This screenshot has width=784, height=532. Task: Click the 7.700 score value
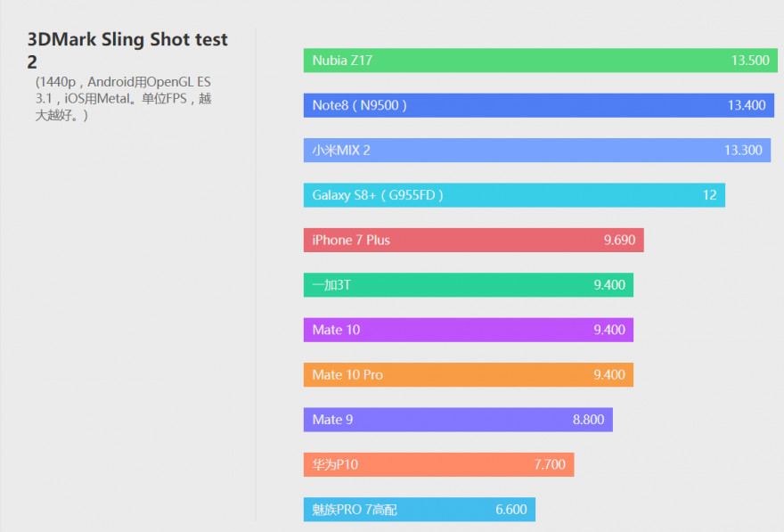[550, 464]
